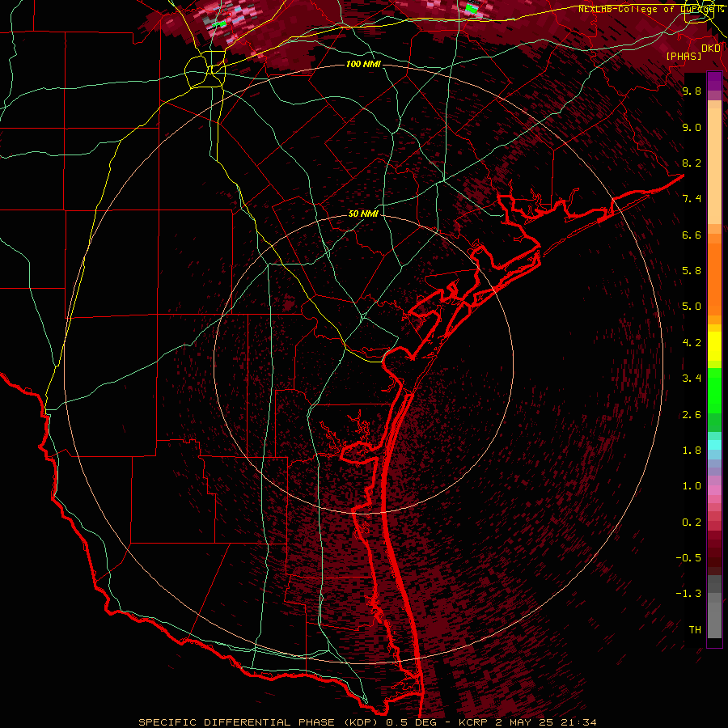Click the 0.2 scale value
Viewport: 728px width, 728px height.
click(692, 523)
